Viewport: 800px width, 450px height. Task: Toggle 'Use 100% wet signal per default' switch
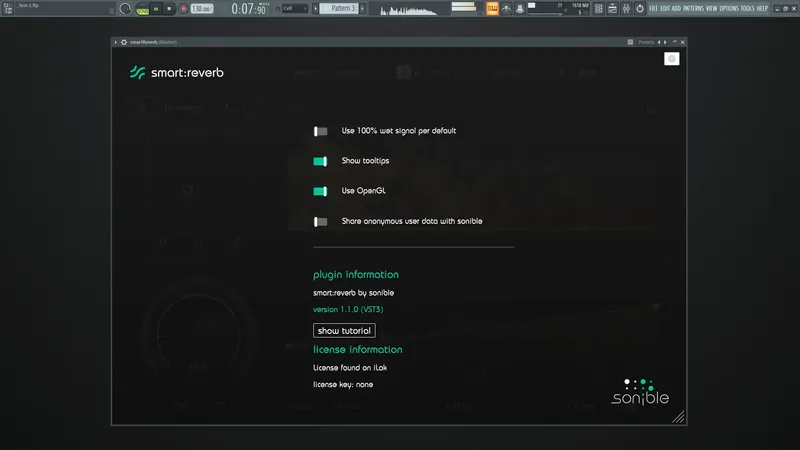pyautogui.click(x=320, y=132)
